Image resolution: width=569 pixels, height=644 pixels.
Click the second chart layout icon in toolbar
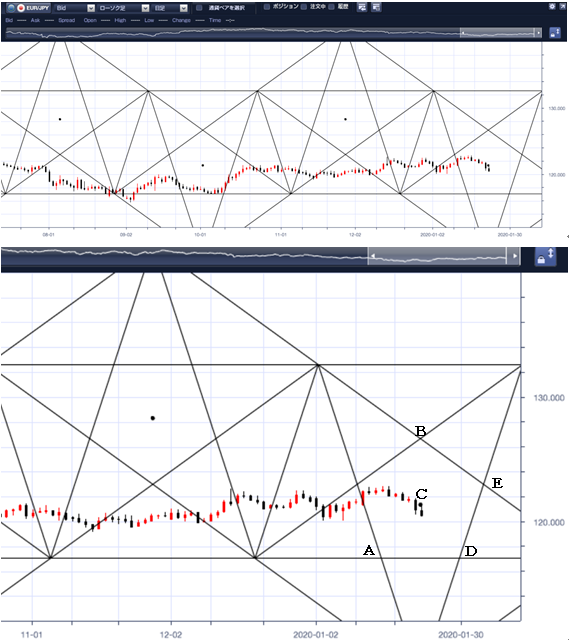click(376, 7)
